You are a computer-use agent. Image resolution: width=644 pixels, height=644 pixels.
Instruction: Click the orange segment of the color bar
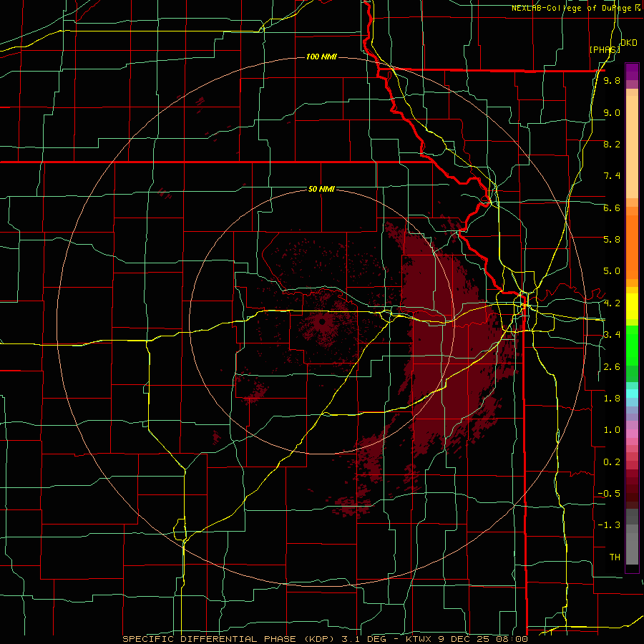click(632, 246)
